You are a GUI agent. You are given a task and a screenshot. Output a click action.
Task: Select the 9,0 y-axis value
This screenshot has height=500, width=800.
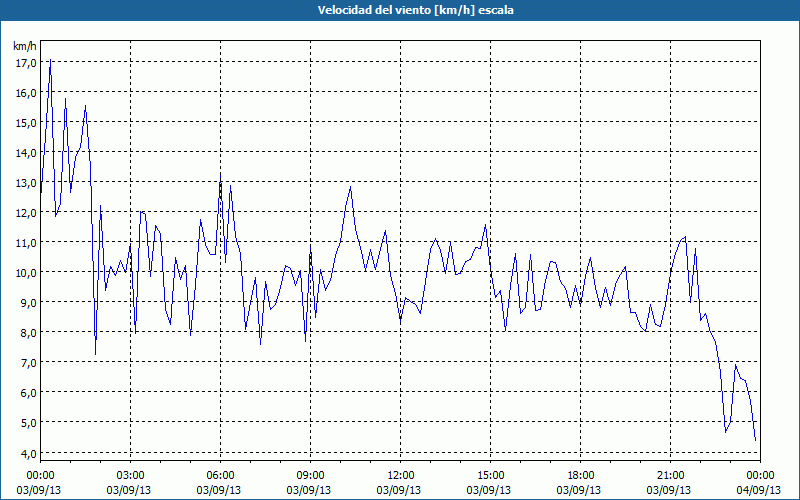(x=29, y=303)
